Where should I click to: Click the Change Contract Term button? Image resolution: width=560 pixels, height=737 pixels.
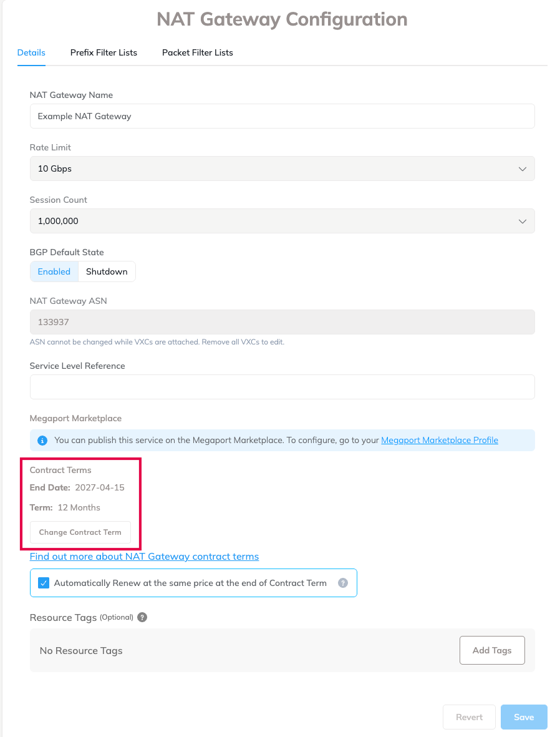[x=80, y=532]
